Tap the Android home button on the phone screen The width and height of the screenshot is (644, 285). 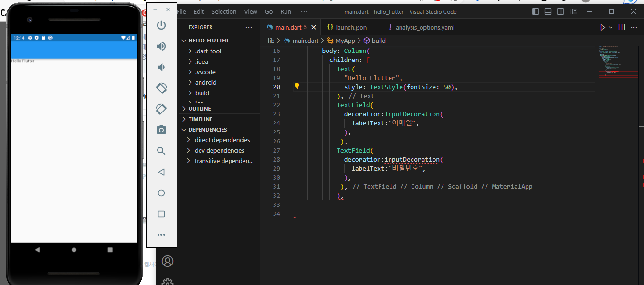[74, 250]
